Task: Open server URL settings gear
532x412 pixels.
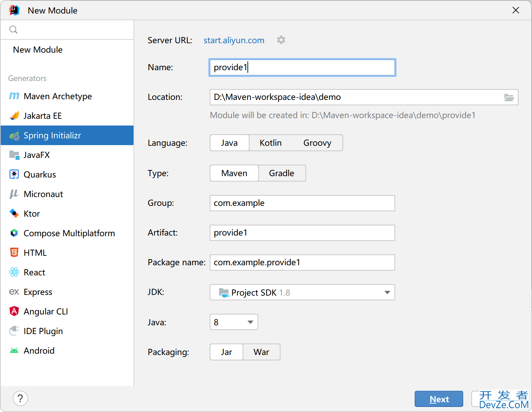Action: tap(281, 40)
